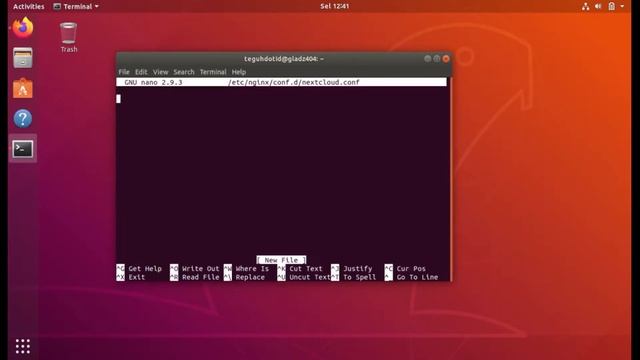Screen dimensions: 640x360
Task: Open the Terminal menu in menu bar
Action: click(213, 72)
